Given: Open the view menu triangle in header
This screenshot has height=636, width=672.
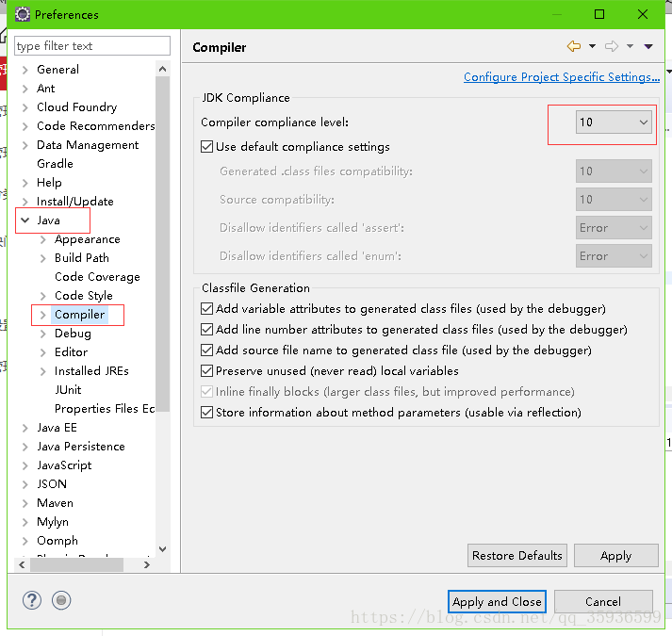Looking at the screenshot, I should [x=648, y=46].
